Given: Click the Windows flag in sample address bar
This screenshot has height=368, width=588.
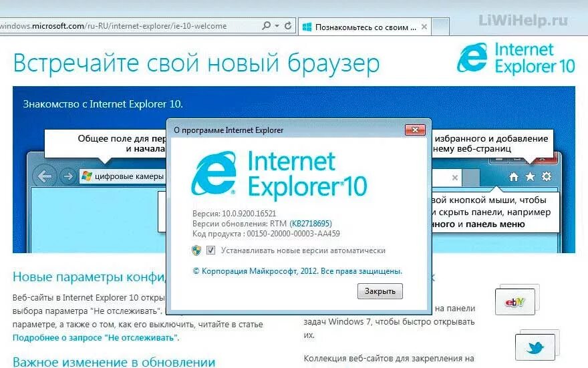Looking at the screenshot, I should click(87, 176).
